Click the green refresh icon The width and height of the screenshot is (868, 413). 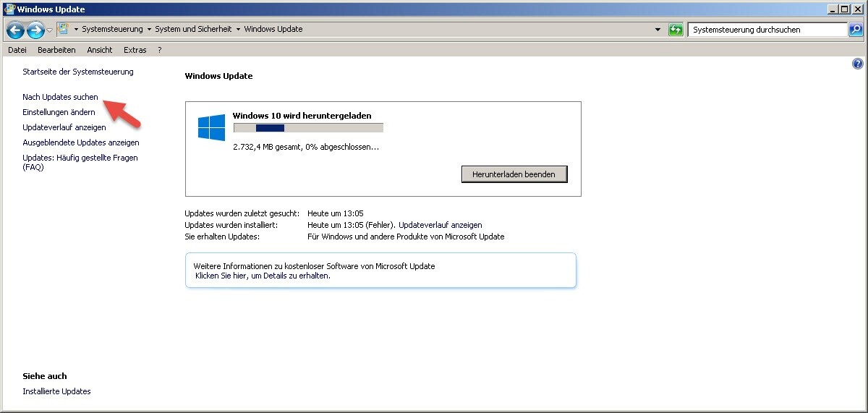[676, 30]
